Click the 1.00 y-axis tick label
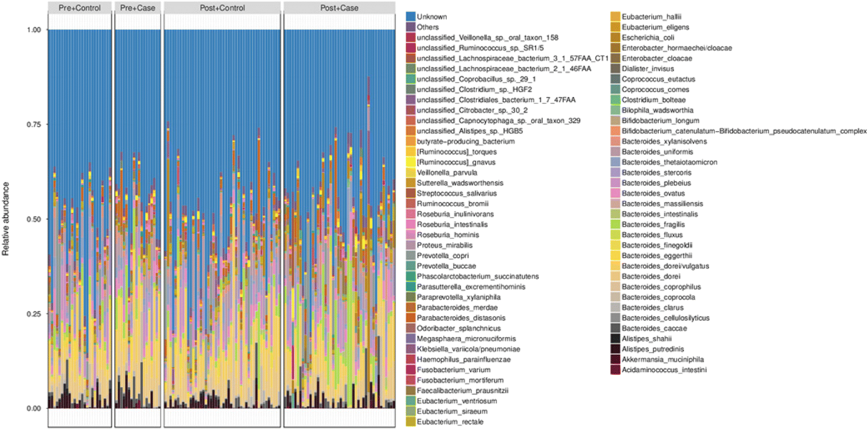This screenshot has height=430, width=868. click(x=33, y=30)
